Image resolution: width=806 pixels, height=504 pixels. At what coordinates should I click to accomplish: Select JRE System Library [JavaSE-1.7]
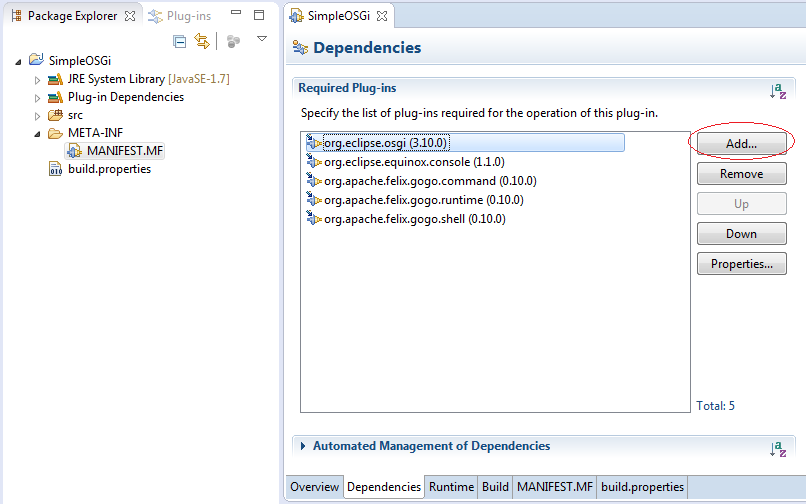149,79
